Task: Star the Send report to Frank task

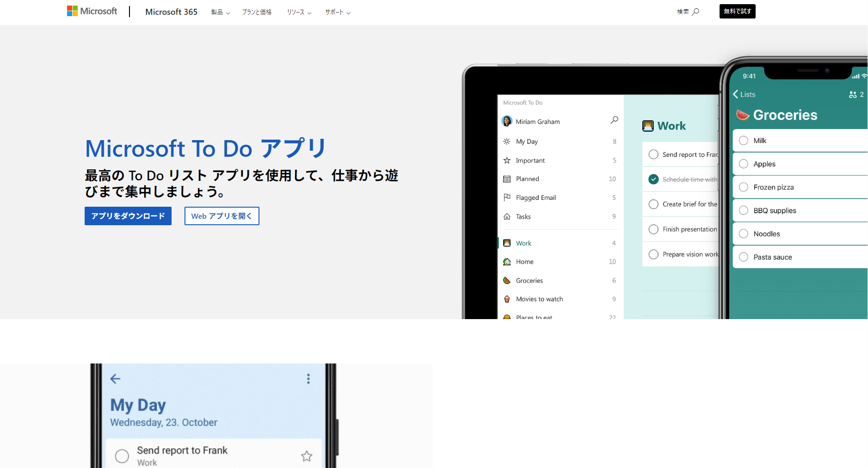Action: click(306, 456)
